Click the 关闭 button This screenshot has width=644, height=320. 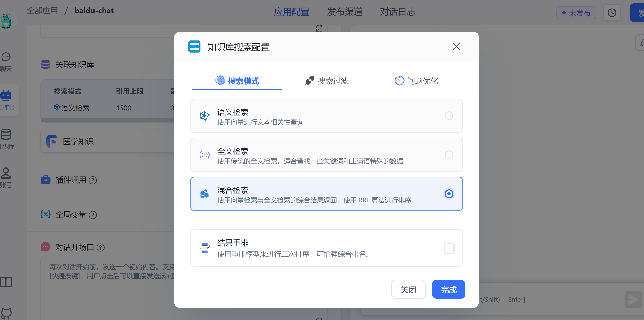408,290
